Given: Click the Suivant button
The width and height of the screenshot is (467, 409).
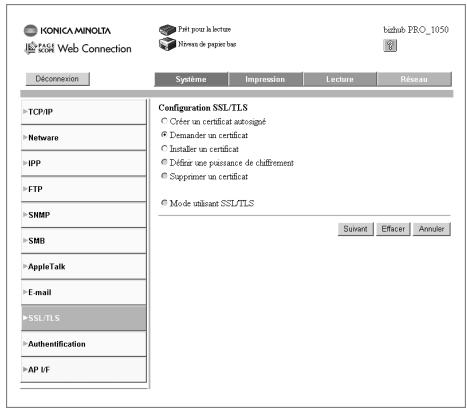Looking at the screenshot, I should 355,229.
